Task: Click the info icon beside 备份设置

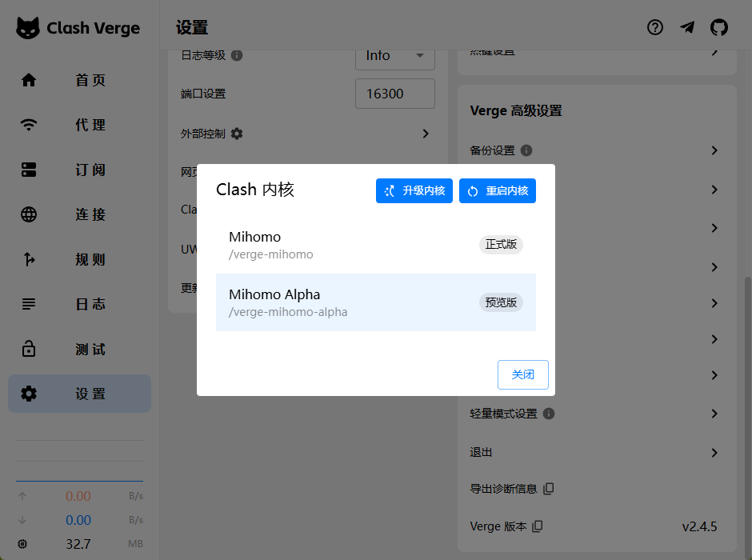Action: tap(526, 150)
